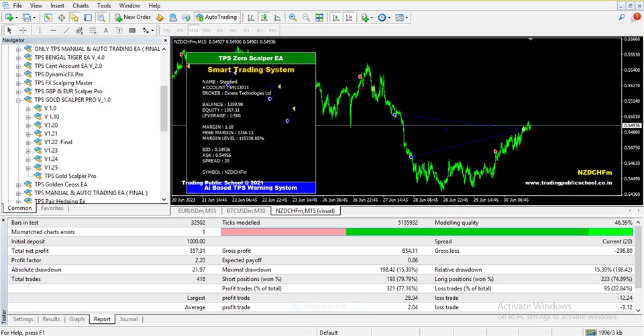Click the Navigator vertical scrollbar thumb

click(x=164, y=109)
